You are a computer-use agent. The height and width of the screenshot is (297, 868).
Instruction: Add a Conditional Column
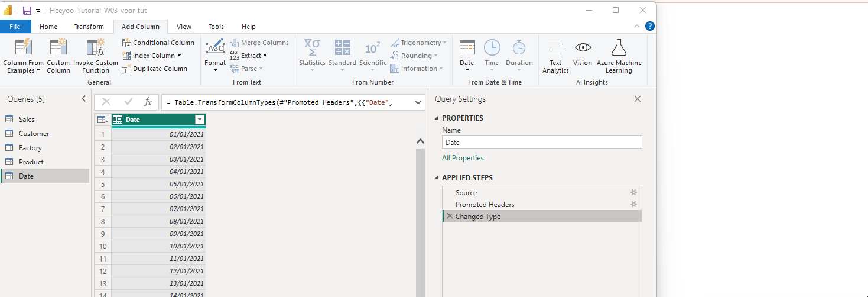click(158, 43)
